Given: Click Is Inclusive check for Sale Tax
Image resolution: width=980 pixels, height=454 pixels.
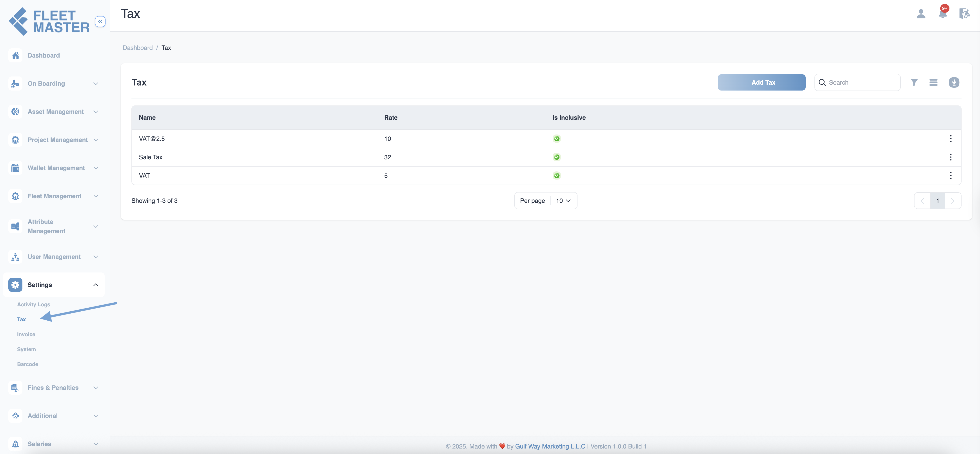Looking at the screenshot, I should click(557, 157).
